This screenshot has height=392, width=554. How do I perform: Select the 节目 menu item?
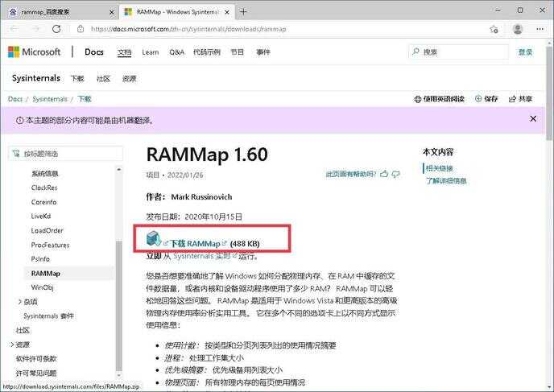pyautogui.click(x=237, y=52)
